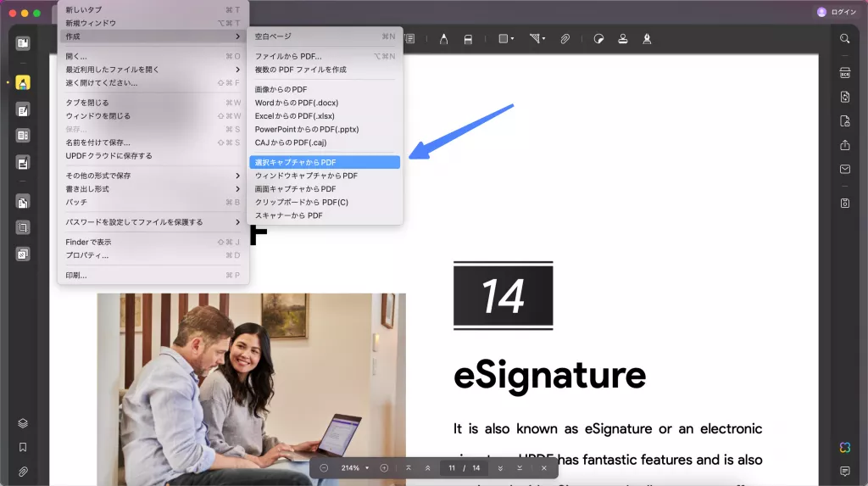Open the Share file icon

pyautogui.click(x=845, y=145)
